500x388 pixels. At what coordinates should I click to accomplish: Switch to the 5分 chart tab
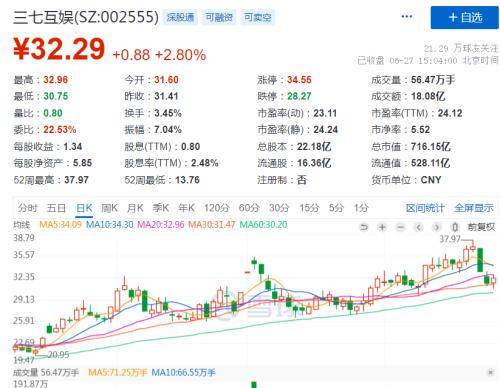tap(336, 208)
